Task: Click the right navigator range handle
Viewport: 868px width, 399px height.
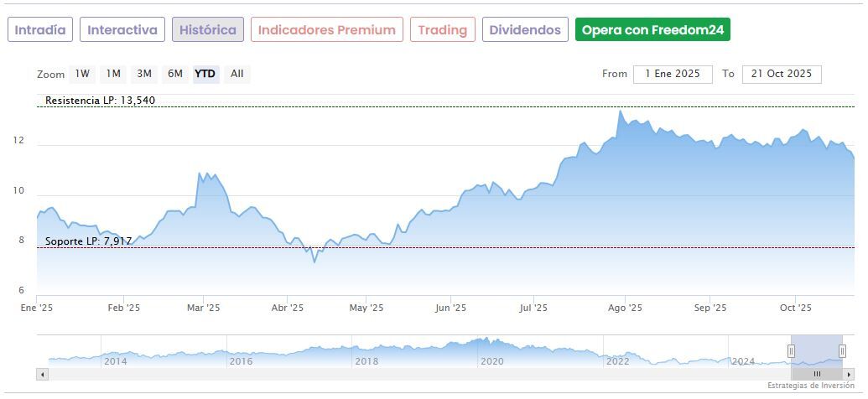Action: [842, 351]
